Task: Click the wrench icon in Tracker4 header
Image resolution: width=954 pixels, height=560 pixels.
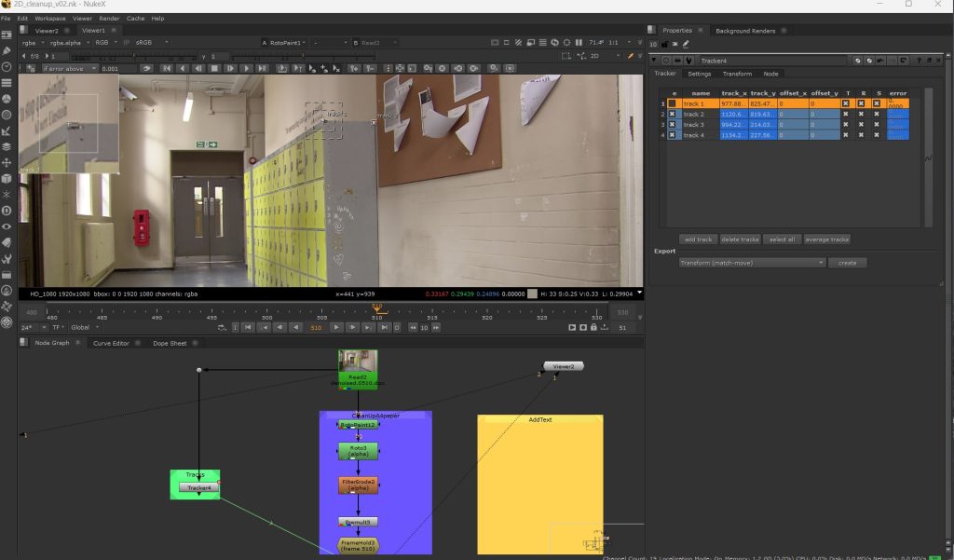Action: pyautogui.click(x=689, y=61)
